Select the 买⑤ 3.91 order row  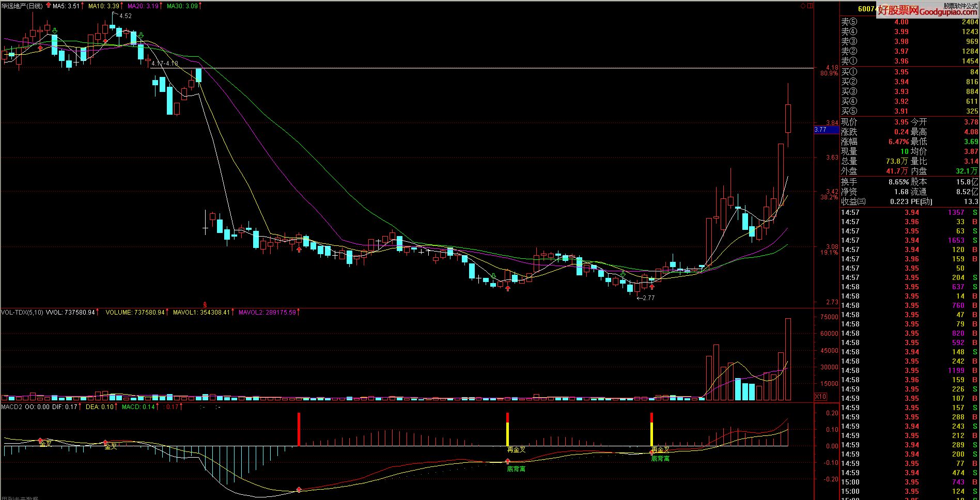[x=909, y=111]
